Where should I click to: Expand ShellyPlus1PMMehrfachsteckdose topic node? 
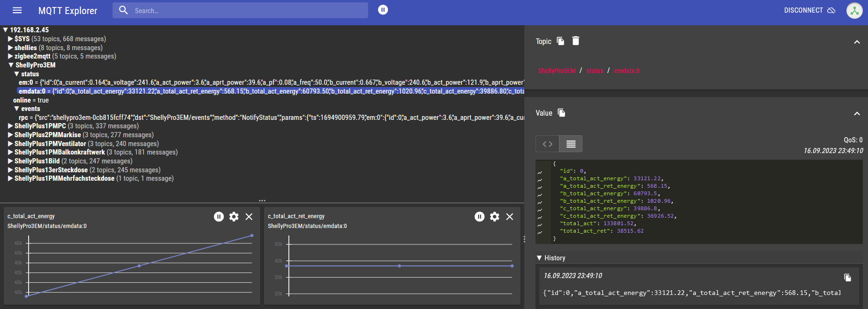click(x=10, y=178)
